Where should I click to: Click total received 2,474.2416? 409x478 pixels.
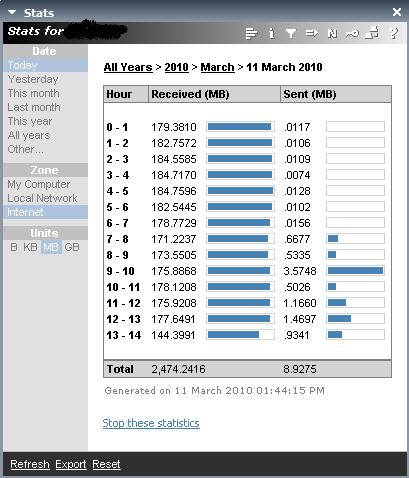[179, 369]
